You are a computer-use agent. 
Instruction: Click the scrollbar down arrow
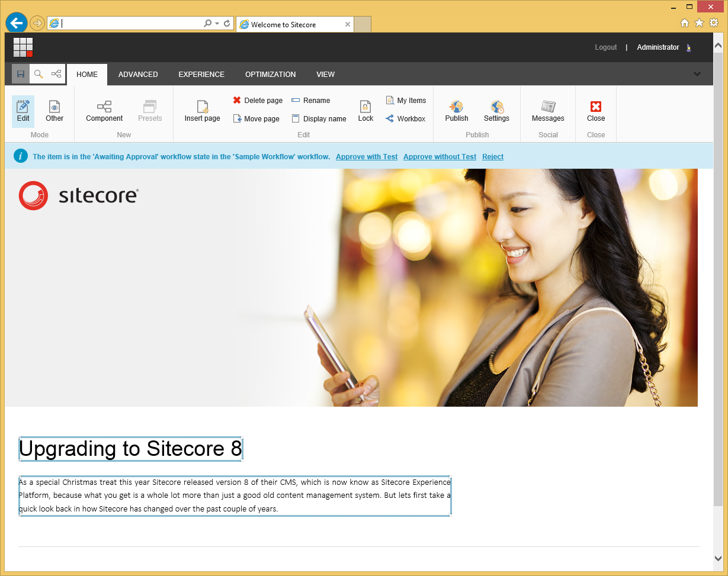pos(718,558)
